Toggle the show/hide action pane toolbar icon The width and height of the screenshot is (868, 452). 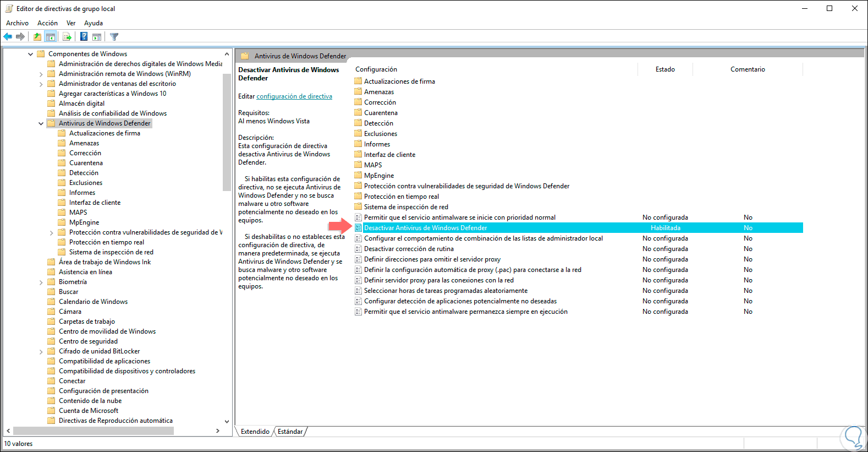97,37
